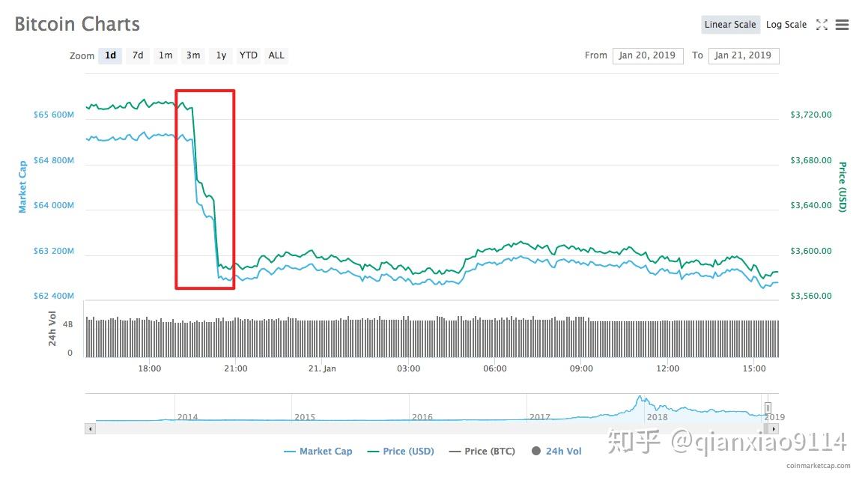Open the chart fullscreen icon
This screenshot has height=480, width=868.
pos(822,25)
